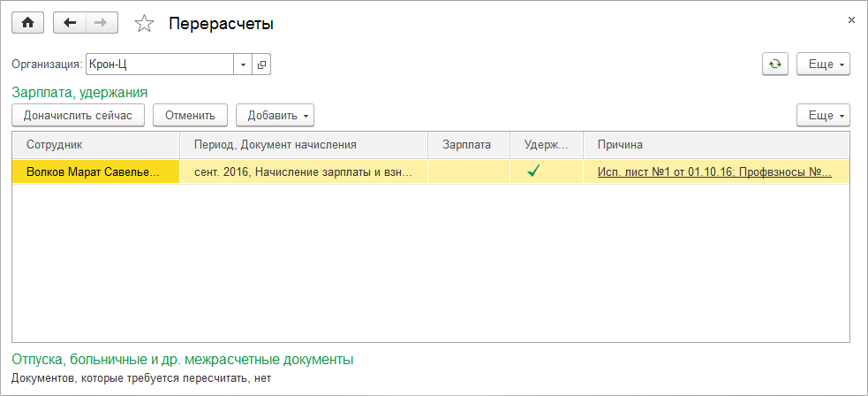Refresh the list with the green arrows icon
The width and height of the screenshot is (868, 396).
[774, 65]
